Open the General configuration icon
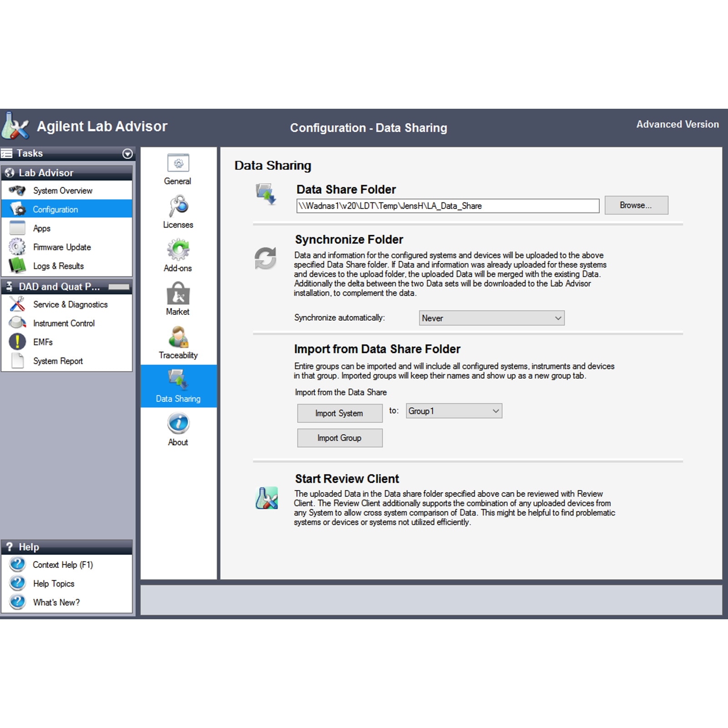The height and width of the screenshot is (728, 728). coord(178,164)
